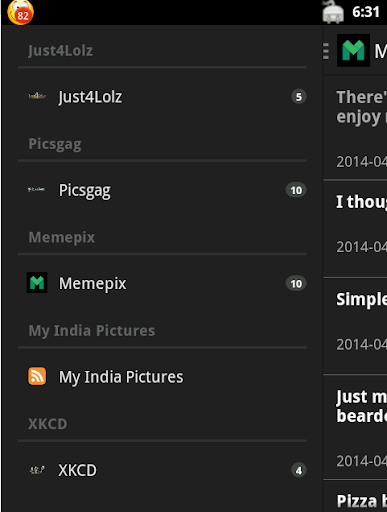Tap the Picsgag feed icon

point(37,189)
